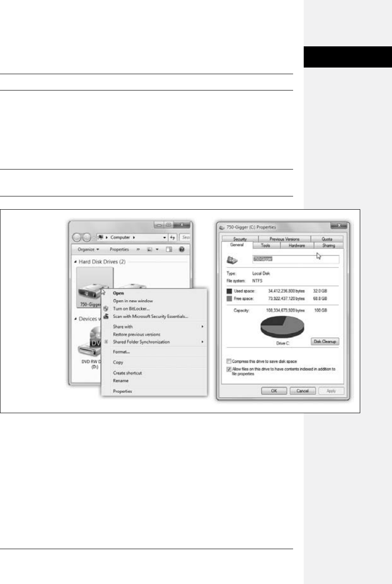Close the 750-Gigger Properties dialog
392x584 pixels.
tap(339, 226)
